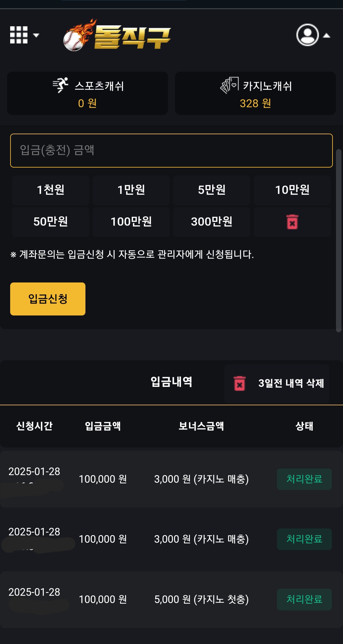
Task: Clear amount with red trash icon
Action: tap(292, 222)
